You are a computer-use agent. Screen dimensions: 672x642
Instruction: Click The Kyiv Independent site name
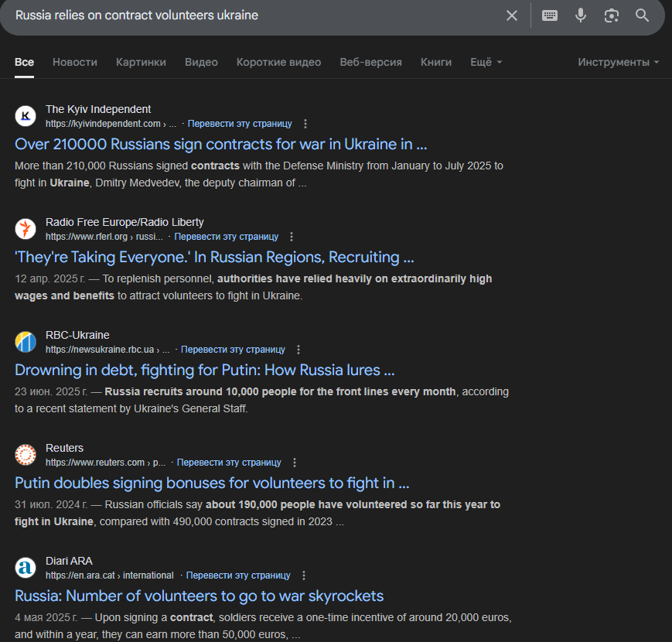click(x=98, y=109)
